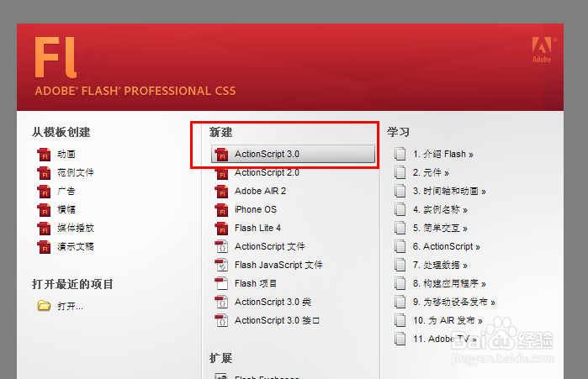Create a new Flash 项目
Screen dimensions: 588x379
tap(256, 283)
